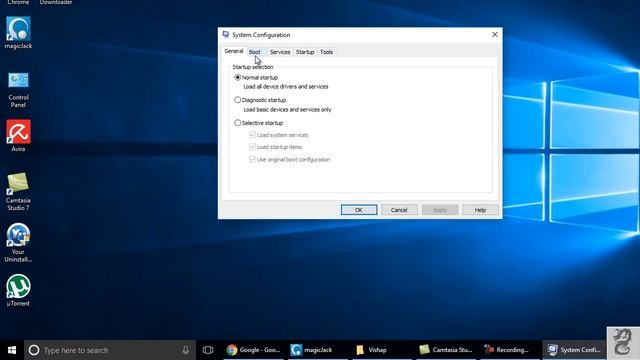Open the magicJack desktop shortcut
Image resolution: width=640 pixels, height=360 pixels.
pyautogui.click(x=18, y=33)
